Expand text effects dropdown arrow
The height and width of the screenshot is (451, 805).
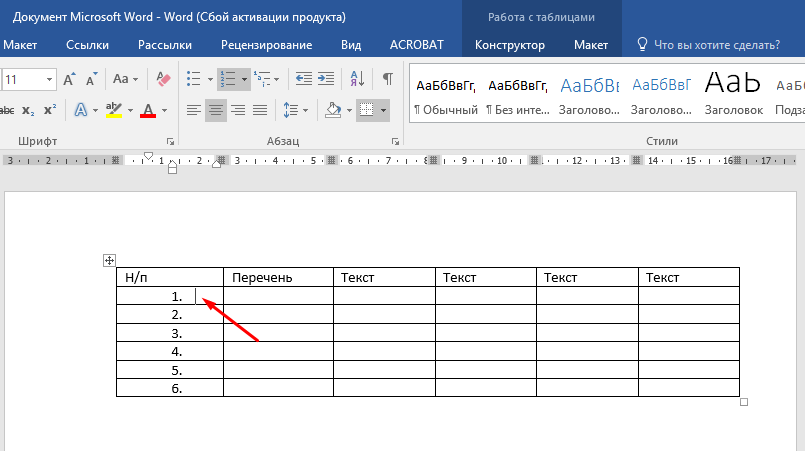point(95,111)
